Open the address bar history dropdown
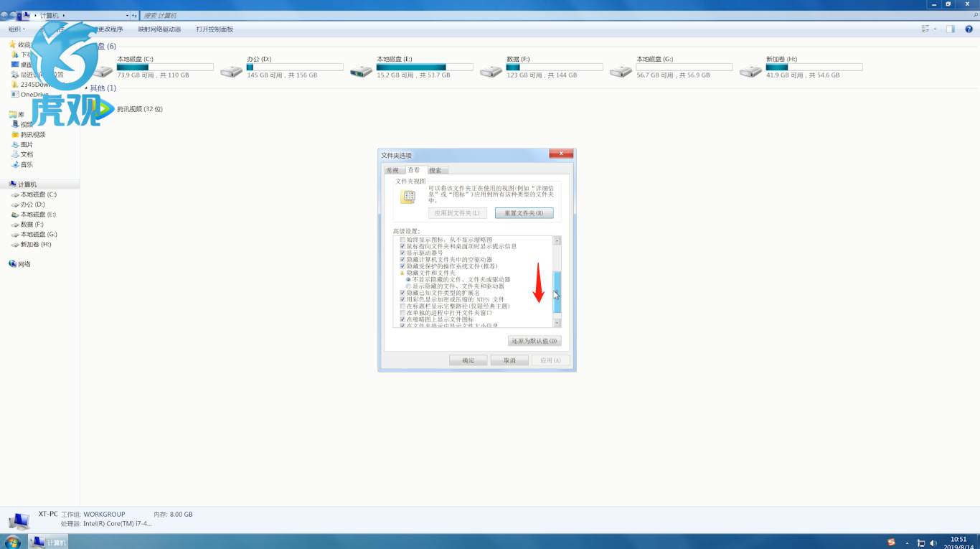980x549 pixels. point(127,15)
